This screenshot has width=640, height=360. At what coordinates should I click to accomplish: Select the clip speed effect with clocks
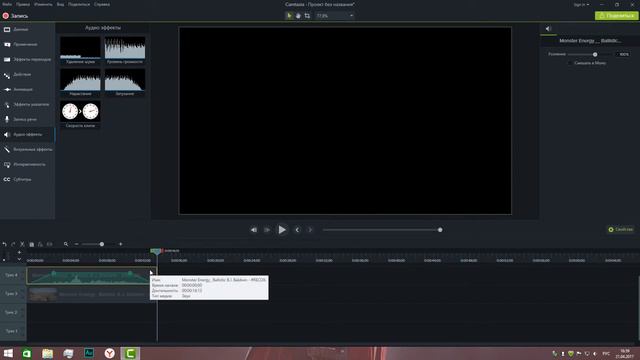(80, 114)
